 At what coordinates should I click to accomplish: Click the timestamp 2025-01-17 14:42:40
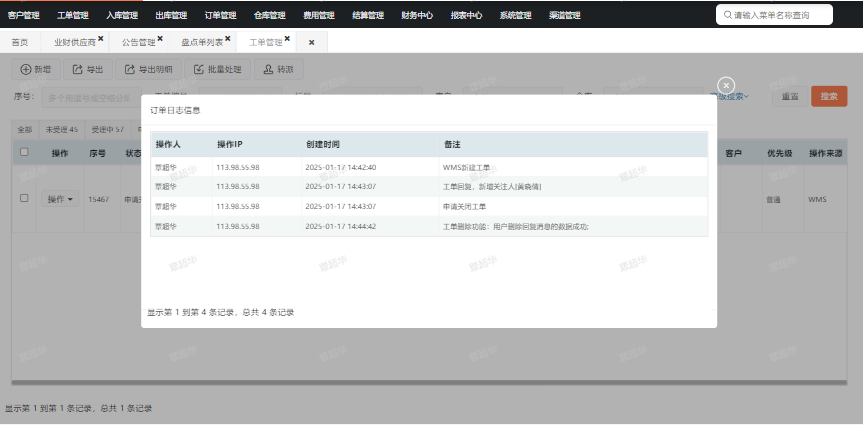pyautogui.click(x=341, y=167)
